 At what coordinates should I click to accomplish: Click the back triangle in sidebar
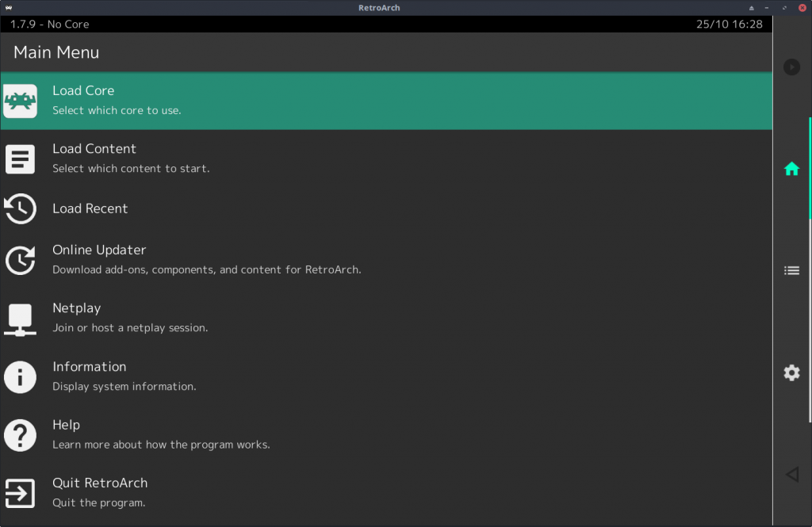(791, 474)
